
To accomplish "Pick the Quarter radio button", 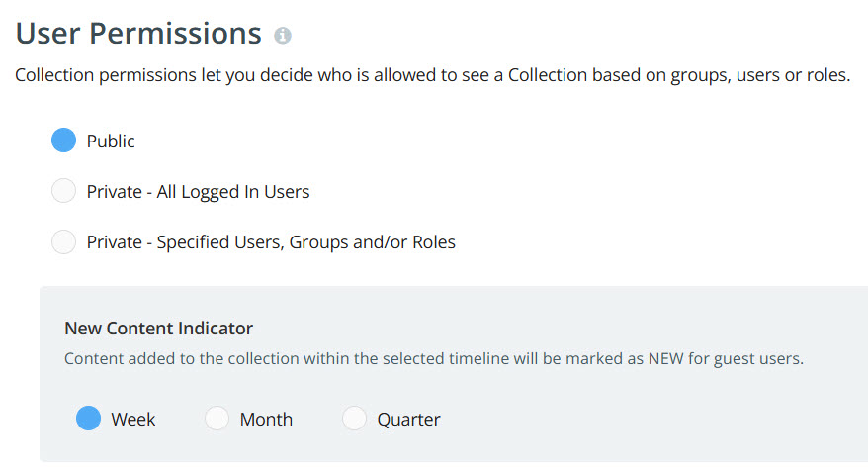I will click(x=354, y=419).
